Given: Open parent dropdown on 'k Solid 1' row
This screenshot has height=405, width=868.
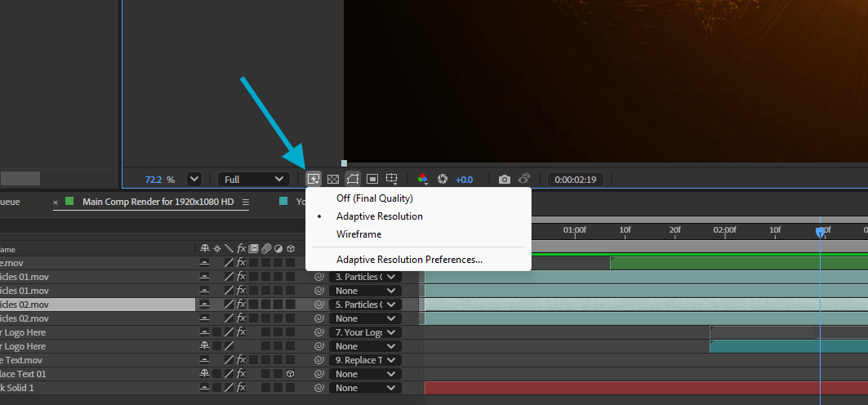Looking at the screenshot, I should [365, 388].
